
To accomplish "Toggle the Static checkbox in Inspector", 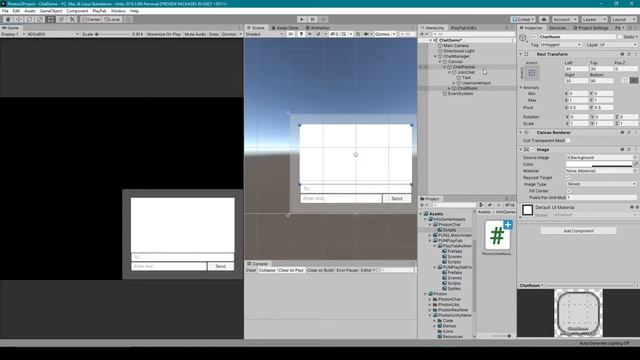I will pyautogui.click(x=620, y=37).
